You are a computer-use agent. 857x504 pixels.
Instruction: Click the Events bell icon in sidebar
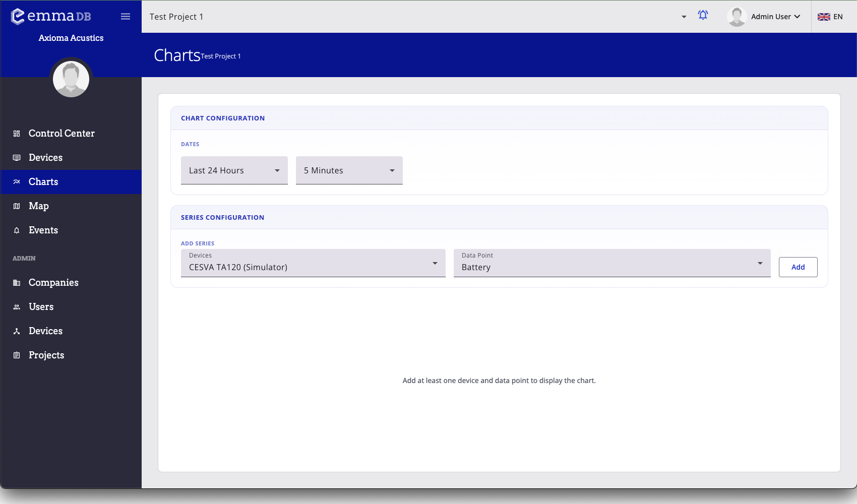[17, 230]
